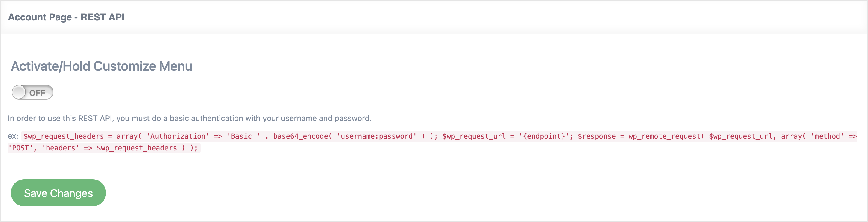The image size is (868, 222).
Task: Click the Activate/Hold Customize Menu heading
Action: click(x=102, y=66)
